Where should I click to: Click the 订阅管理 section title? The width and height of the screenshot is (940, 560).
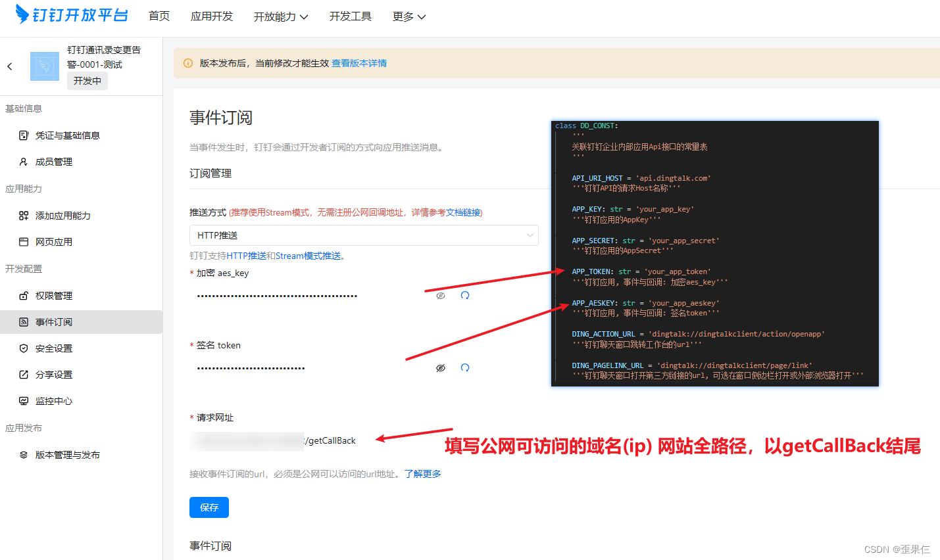pos(210,174)
